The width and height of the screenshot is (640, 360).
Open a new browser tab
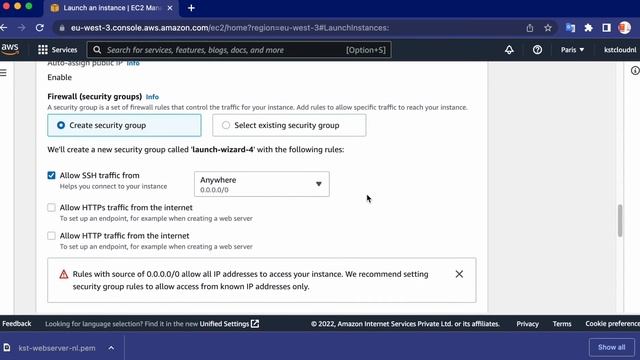pos(191,8)
